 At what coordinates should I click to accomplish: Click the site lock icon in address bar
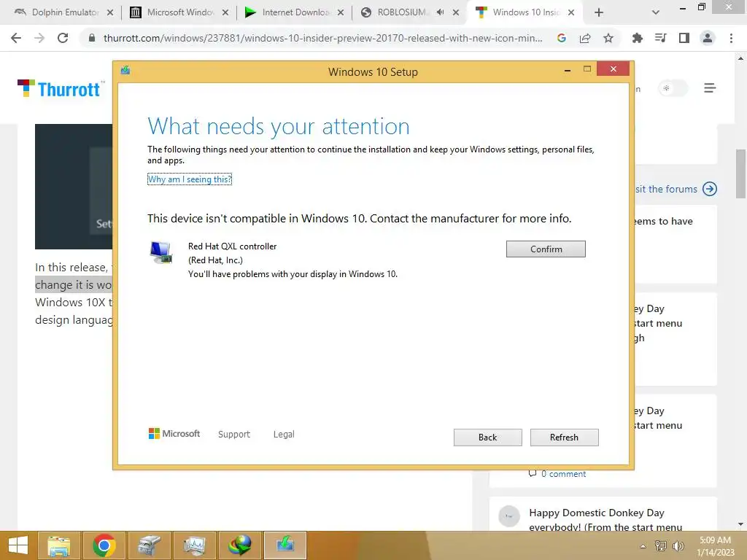pyautogui.click(x=92, y=38)
